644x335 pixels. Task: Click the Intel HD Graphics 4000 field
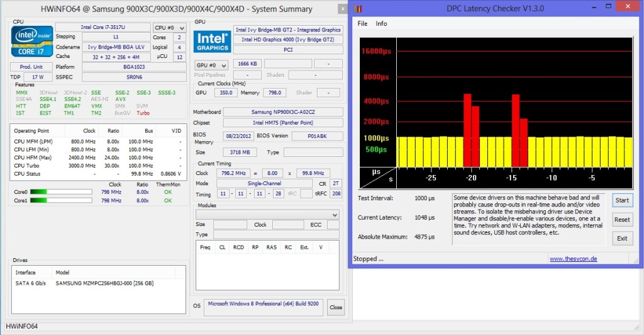(288, 40)
